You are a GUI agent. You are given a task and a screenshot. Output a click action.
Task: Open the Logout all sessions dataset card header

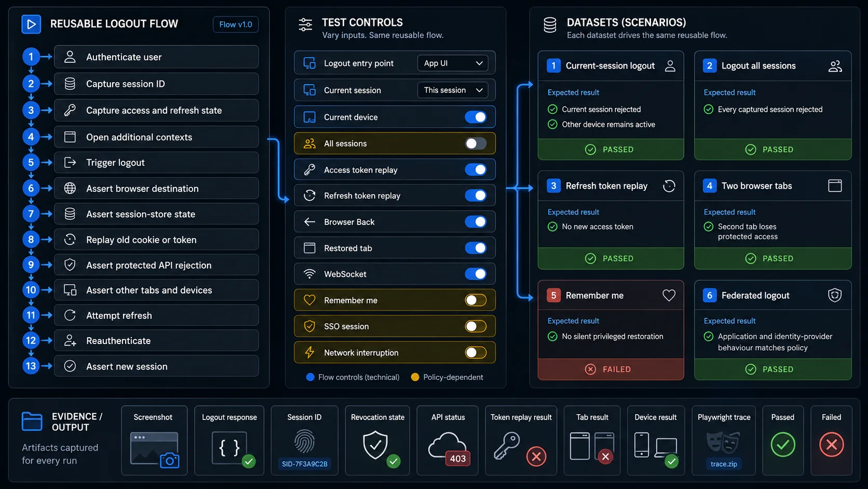(773, 66)
